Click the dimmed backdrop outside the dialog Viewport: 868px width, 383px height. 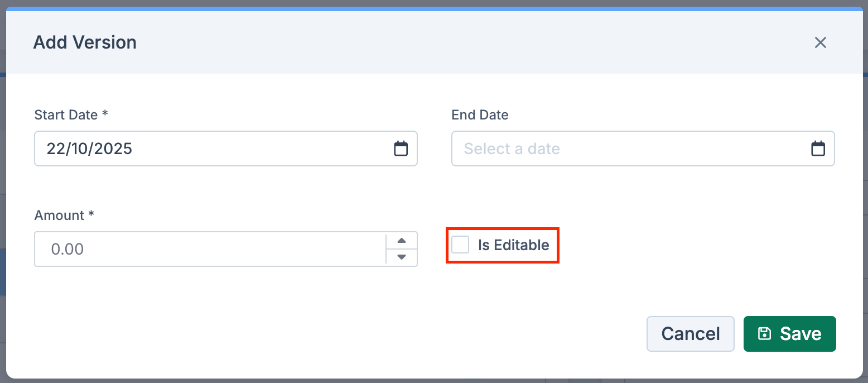point(3,167)
